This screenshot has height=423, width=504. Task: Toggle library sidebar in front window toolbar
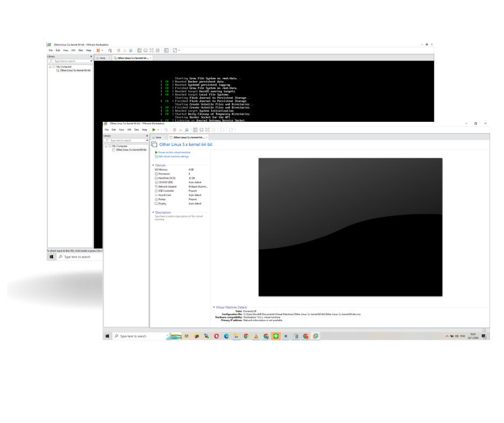point(195,130)
